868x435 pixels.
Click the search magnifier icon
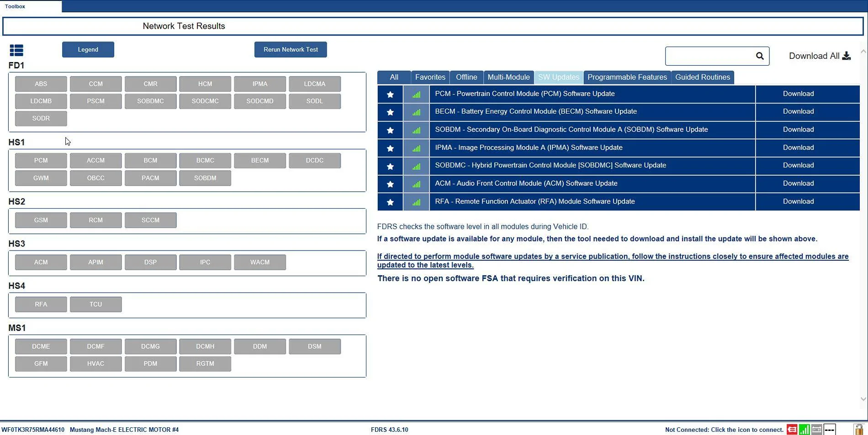click(x=760, y=56)
